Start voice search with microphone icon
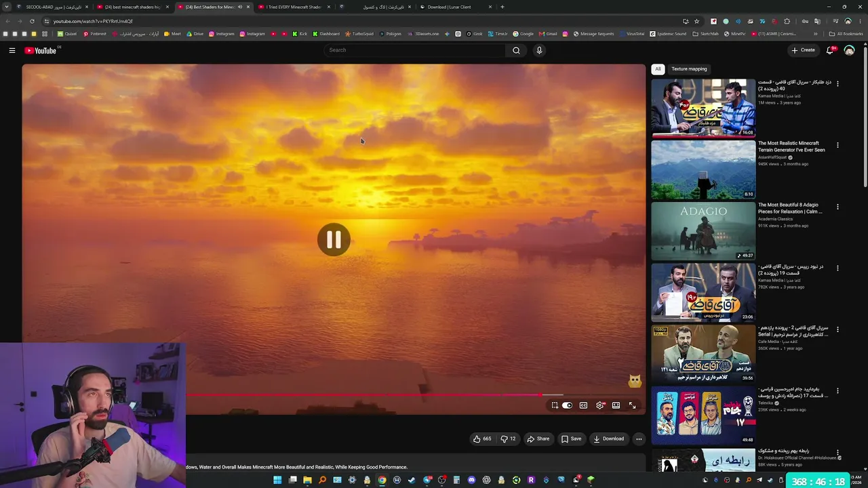 click(x=539, y=50)
